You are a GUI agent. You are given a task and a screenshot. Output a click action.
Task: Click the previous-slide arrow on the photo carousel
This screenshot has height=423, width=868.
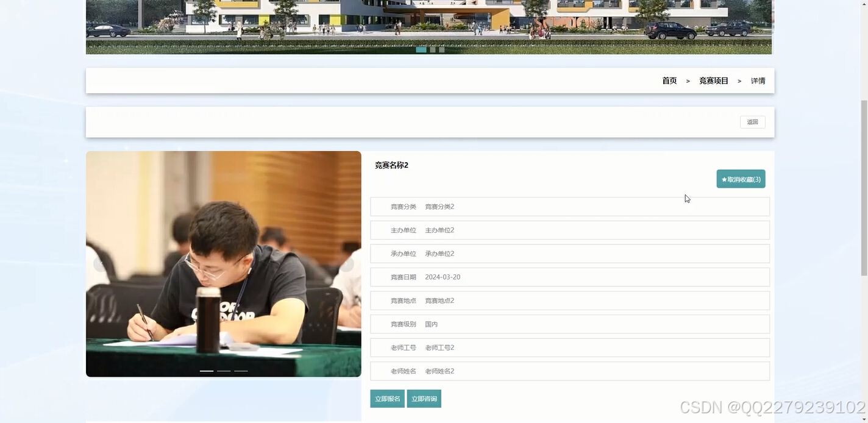(99, 264)
